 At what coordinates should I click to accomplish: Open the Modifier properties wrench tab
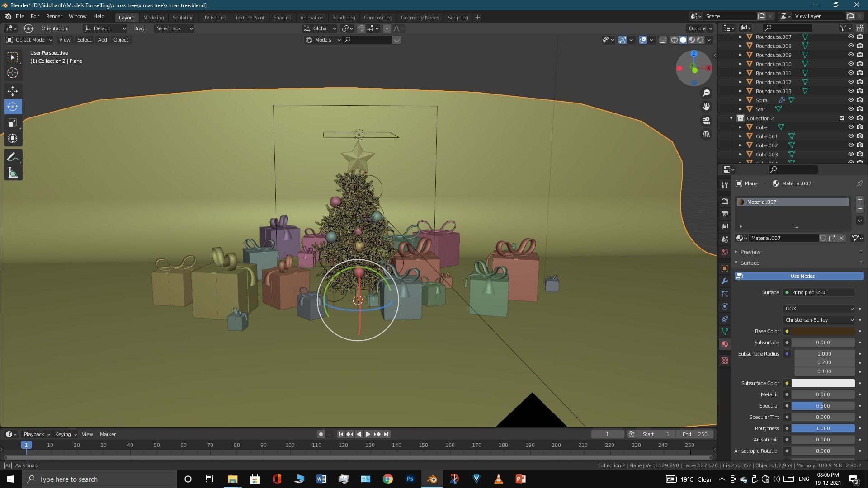[x=725, y=281]
